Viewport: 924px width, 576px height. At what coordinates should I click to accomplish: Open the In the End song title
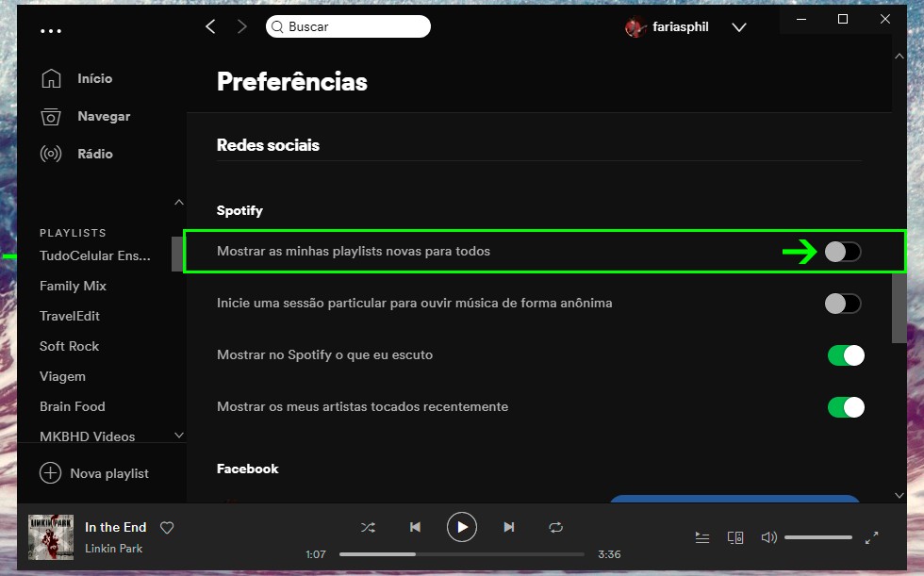[x=115, y=527]
